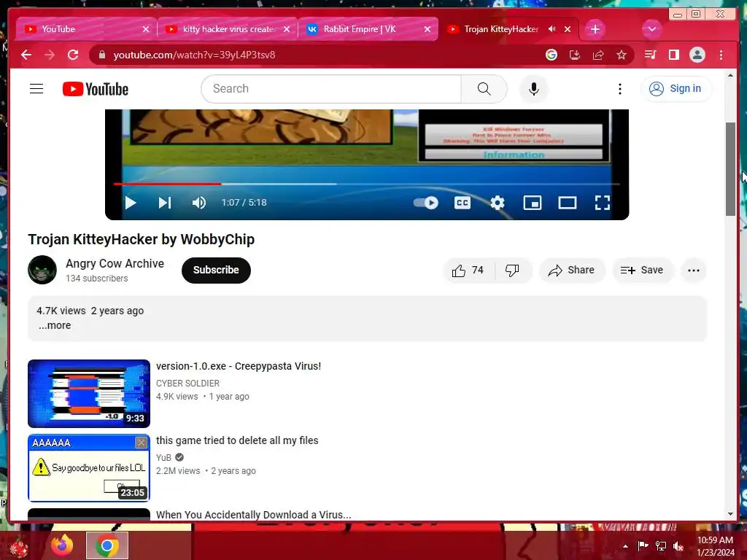Click the muted volume tray icon
The height and width of the screenshot is (560, 747).
(678, 546)
